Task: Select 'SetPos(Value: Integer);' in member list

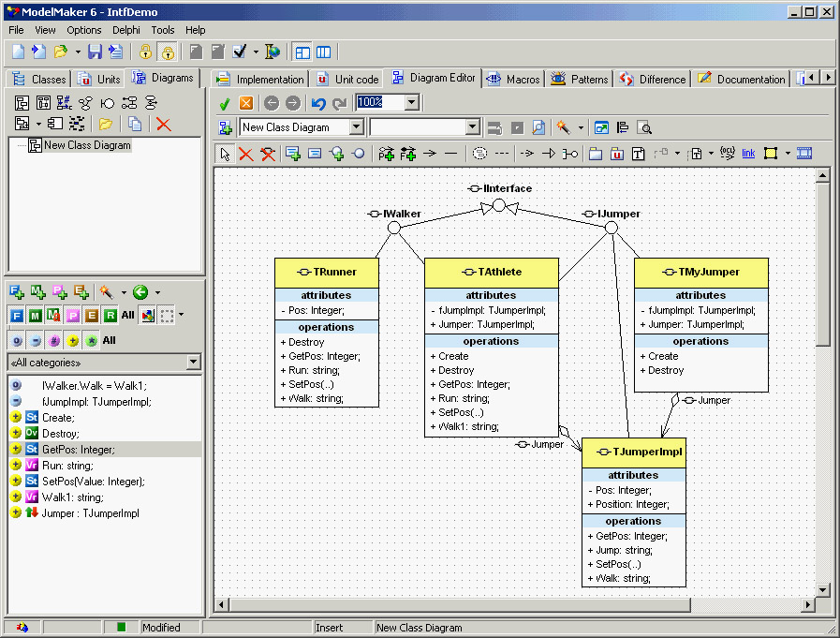Action: point(93,482)
